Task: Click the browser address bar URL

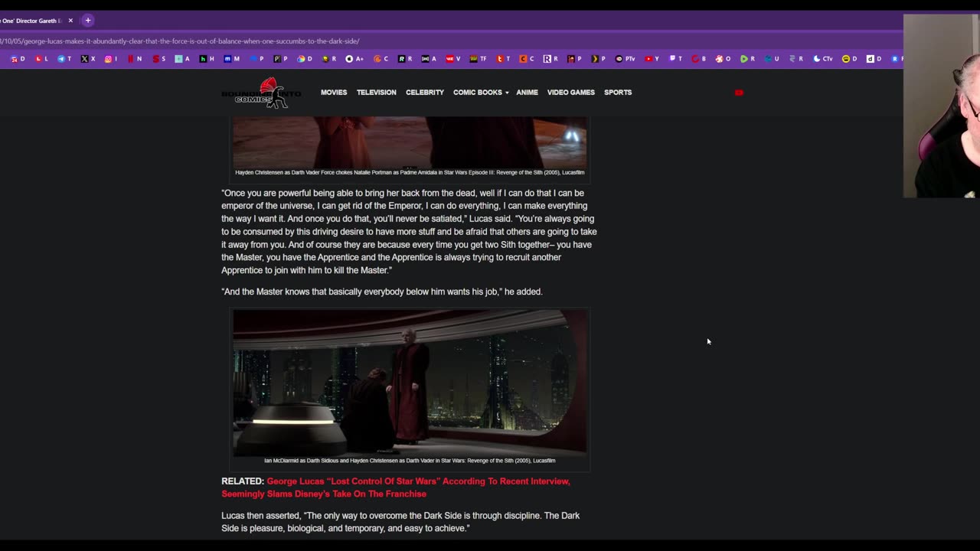Action: point(180,41)
